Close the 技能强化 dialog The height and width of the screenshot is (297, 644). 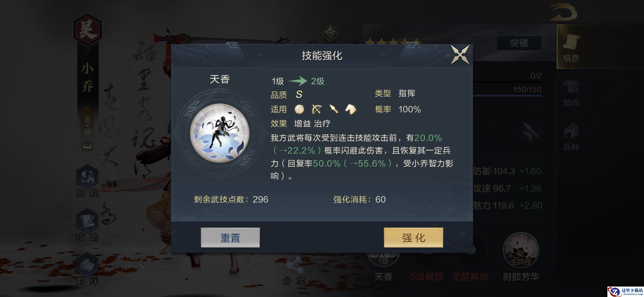point(460,55)
